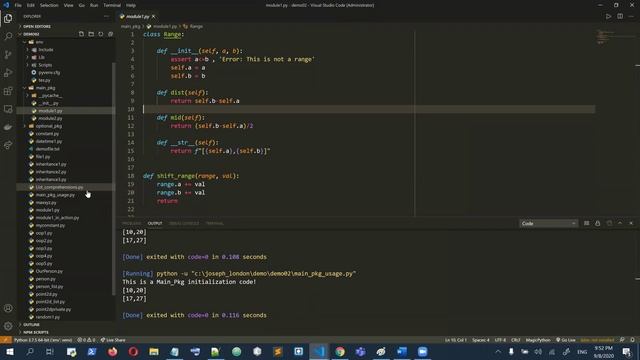Open the Docker view in activity bar

pos(8,127)
